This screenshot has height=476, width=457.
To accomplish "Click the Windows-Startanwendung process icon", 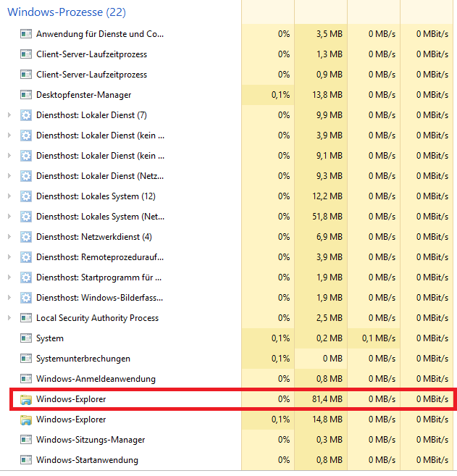I will (x=26, y=460).
